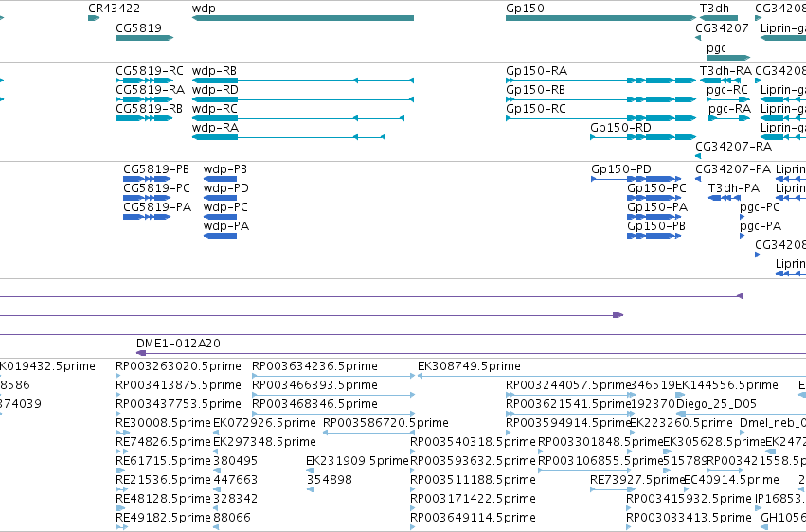This screenshot has width=806, height=532.
Task: Open the wdp-RA transcript label
Action: pyautogui.click(x=215, y=128)
